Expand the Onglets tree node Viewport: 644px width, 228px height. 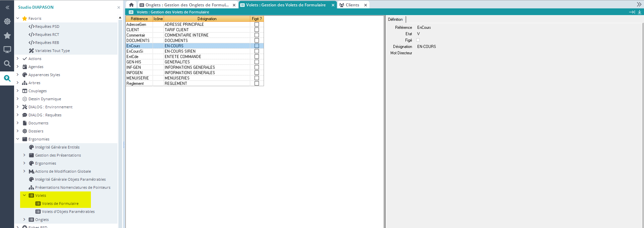(24, 220)
